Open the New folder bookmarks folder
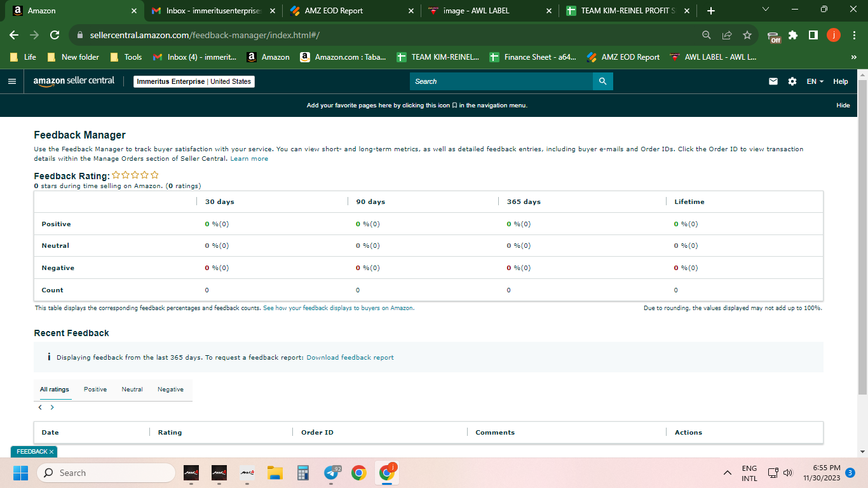868x488 pixels. pyautogui.click(x=73, y=57)
